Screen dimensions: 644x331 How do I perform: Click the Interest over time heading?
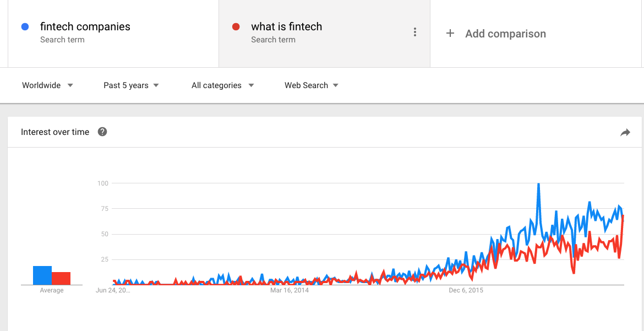[x=55, y=132]
